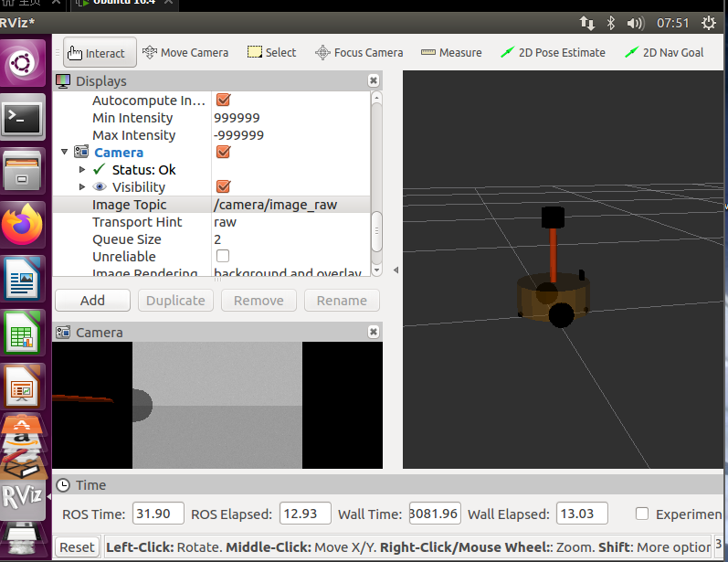The image size is (728, 562).
Task: Launch Firefox from the Ubuntu dock
Action: [x=23, y=224]
